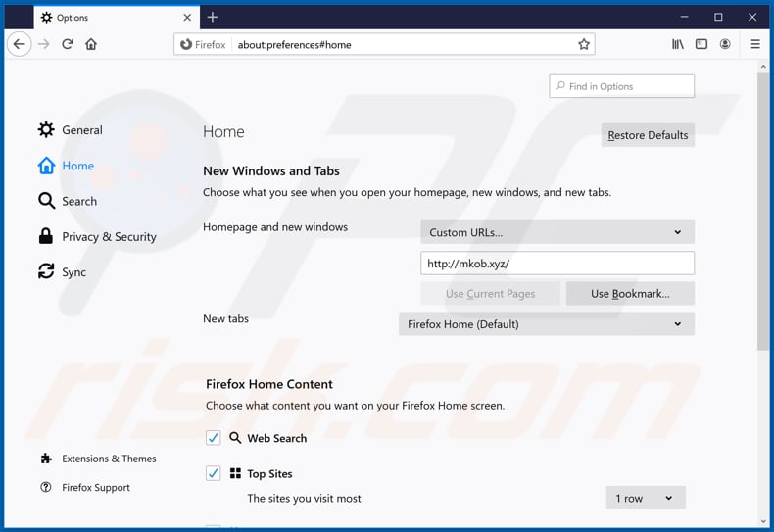Screen dimensions: 774x532
Task: Click 'The sites you visit most' text
Action: (304, 498)
